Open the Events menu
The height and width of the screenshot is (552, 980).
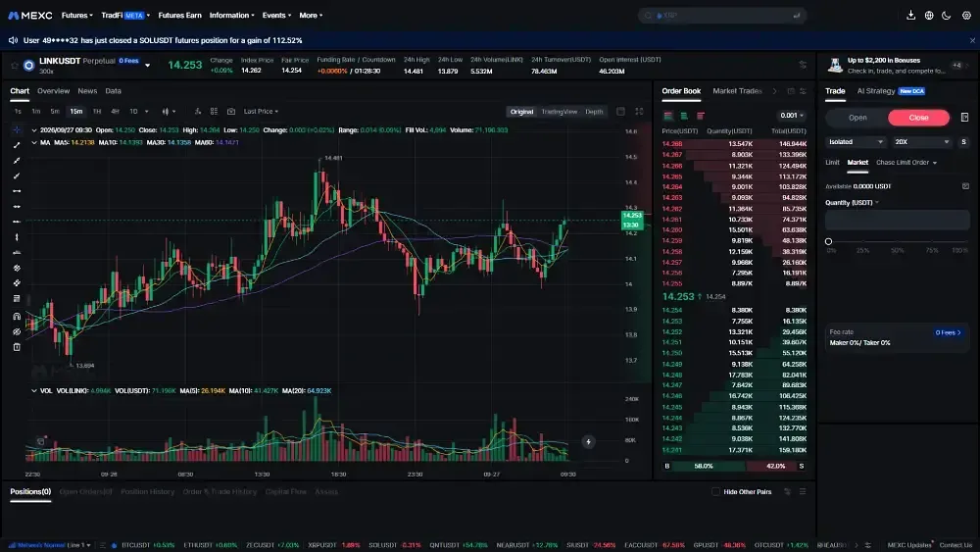pos(276,15)
